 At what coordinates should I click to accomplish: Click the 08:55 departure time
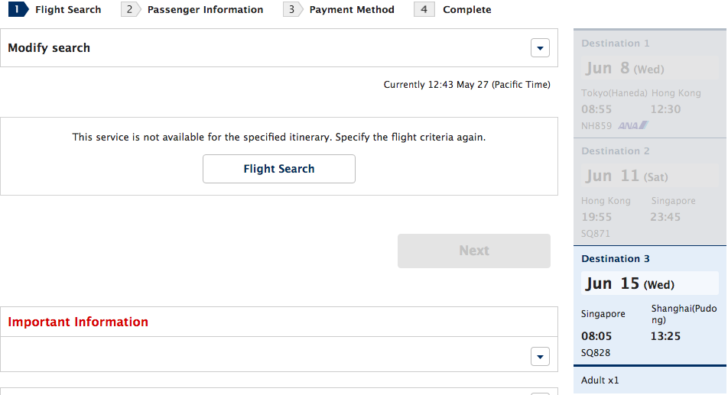(x=596, y=109)
